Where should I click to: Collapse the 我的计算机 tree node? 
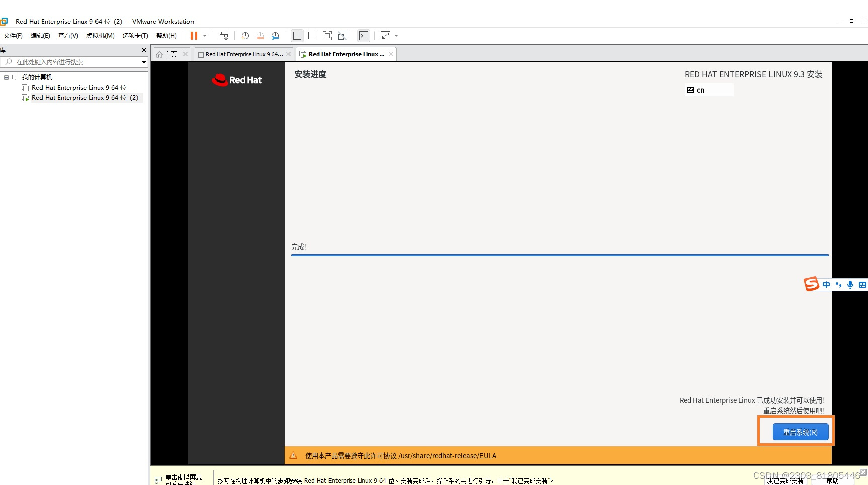[6, 77]
